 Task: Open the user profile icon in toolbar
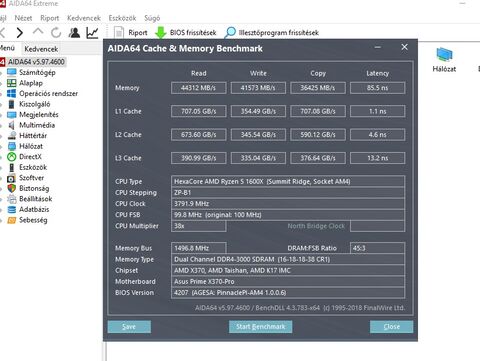click(74, 33)
